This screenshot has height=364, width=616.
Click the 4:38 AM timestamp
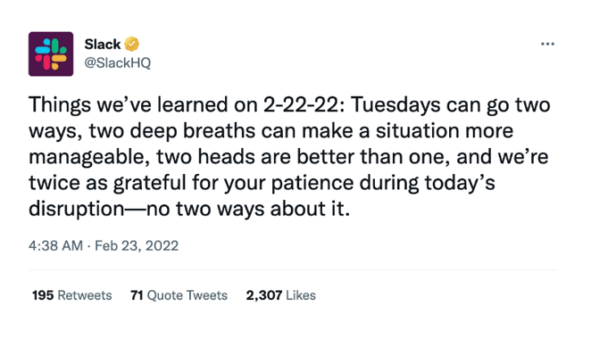pyautogui.click(x=56, y=245)
